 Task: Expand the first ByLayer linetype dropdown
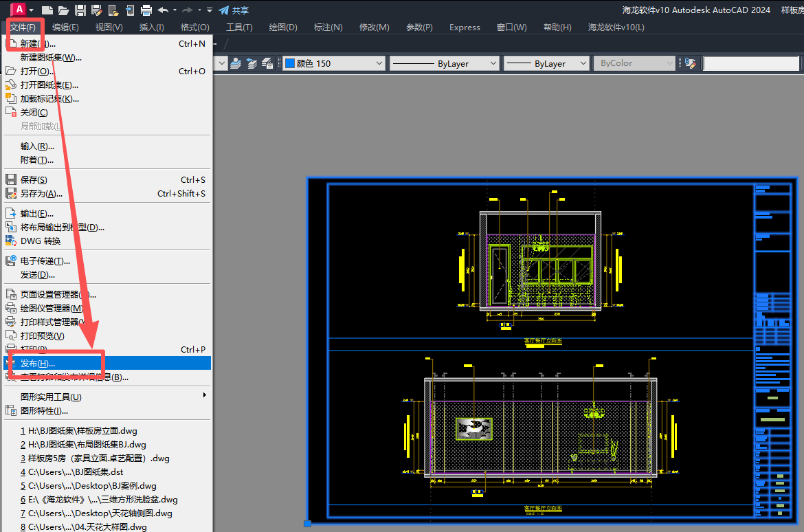[493, 63]
